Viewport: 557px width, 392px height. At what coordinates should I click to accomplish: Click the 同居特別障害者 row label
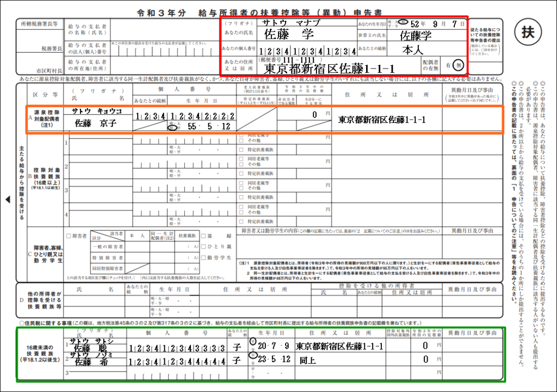click(108, 269)
